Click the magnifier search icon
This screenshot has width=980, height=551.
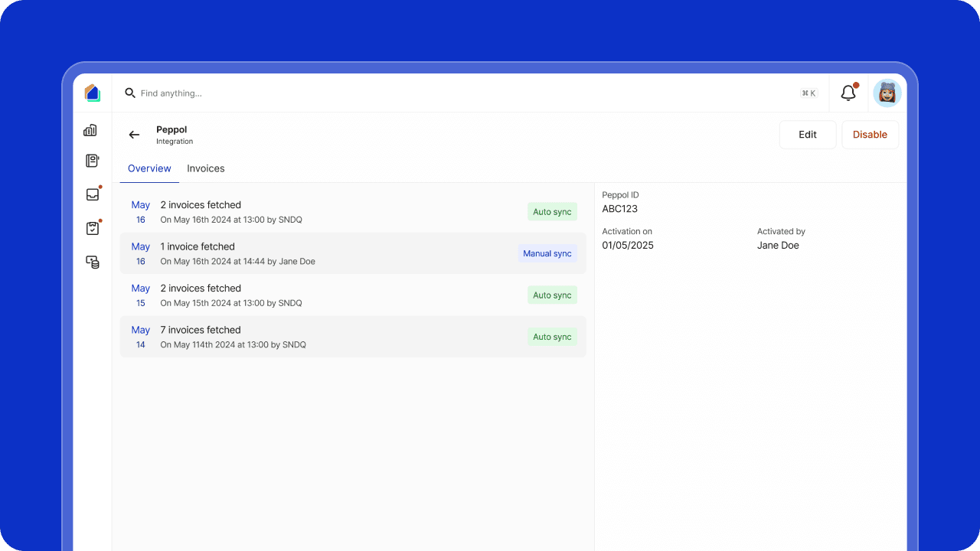(130, 93)
